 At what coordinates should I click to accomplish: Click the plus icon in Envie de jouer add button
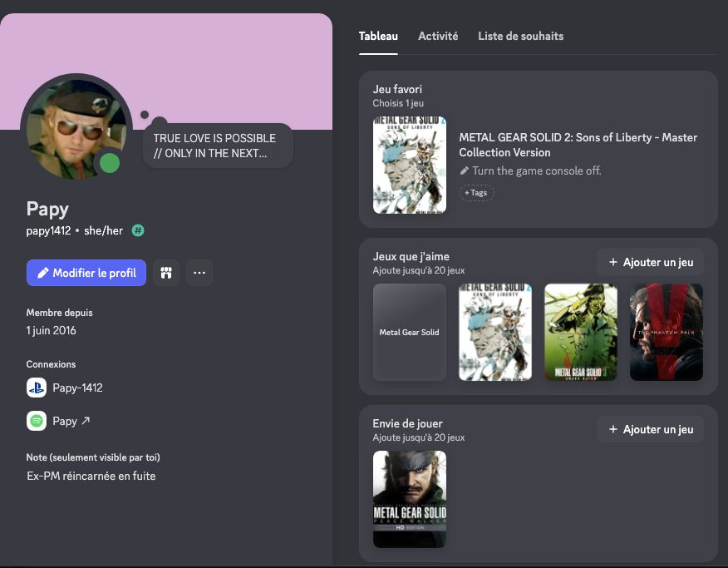tap(612, 430)
